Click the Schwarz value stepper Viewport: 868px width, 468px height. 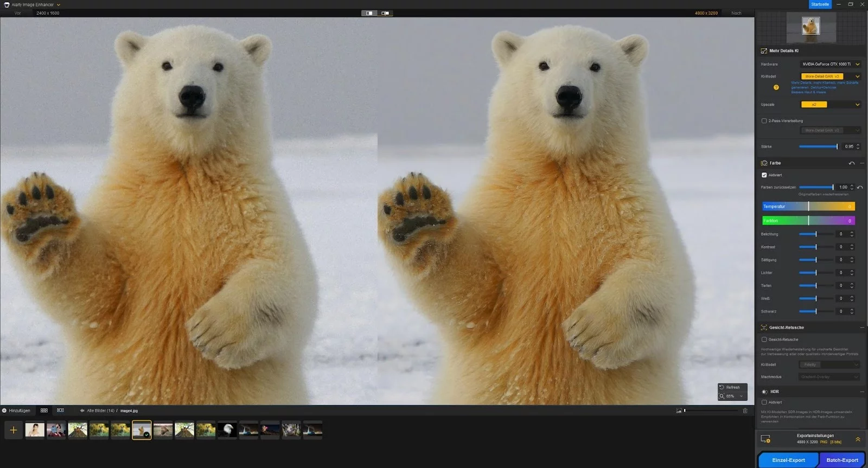pos(845,311)
